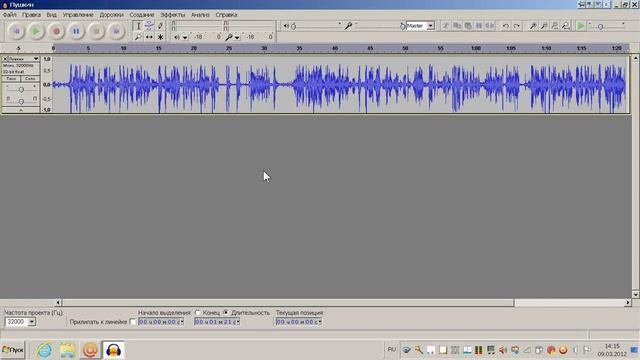
Task: Click the Paste icon in edit toolbar
Action: (468, 26)
